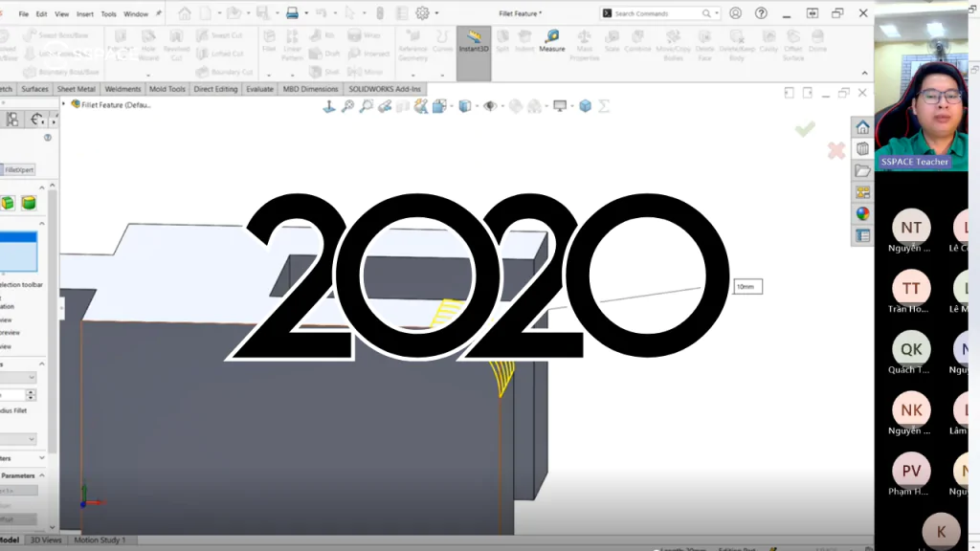Open the Options gear dropdown arrow
Screen dimensions: 980x551
(x=436, y=13)
